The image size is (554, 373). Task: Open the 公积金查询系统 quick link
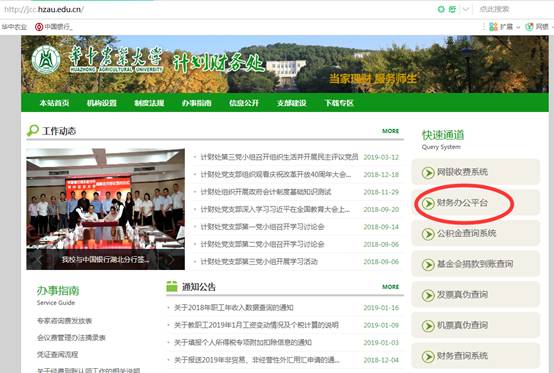(x=476, y=233)
